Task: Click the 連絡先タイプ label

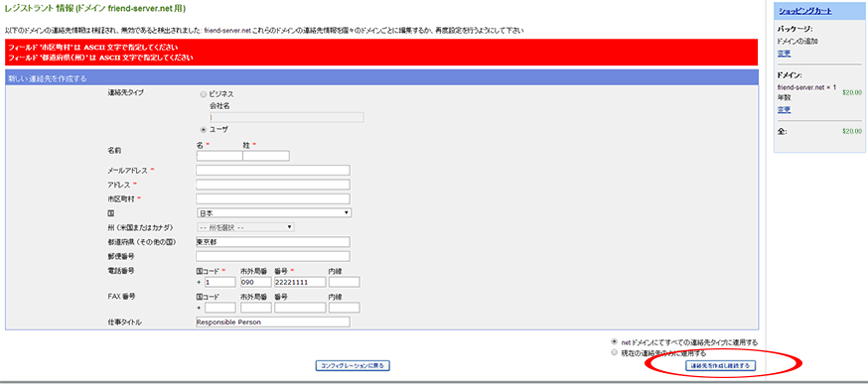Action: point(125,92)
